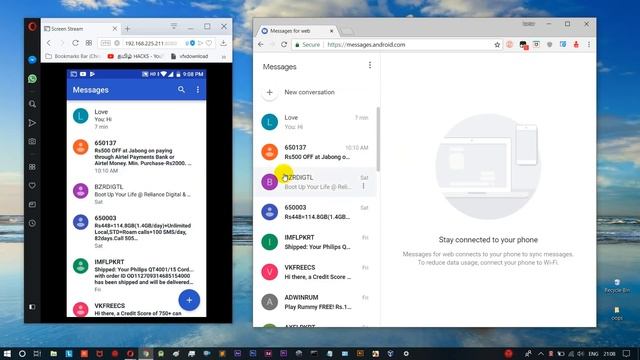
Task: Open the Recycle Bin desktop icon
Action: click(x=617, y=286)
